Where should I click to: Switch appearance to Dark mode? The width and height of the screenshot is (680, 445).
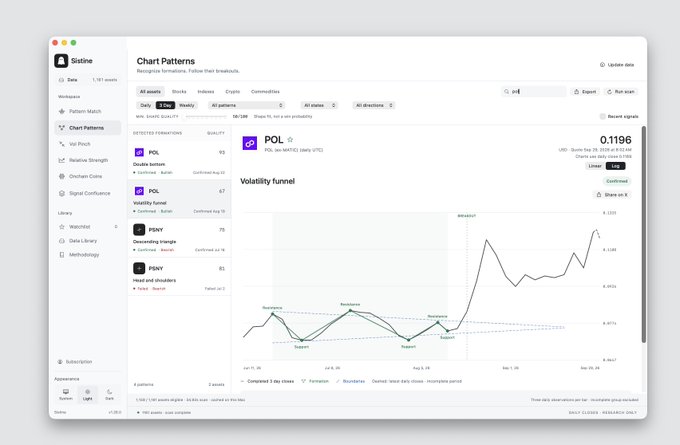coord(109,394)
